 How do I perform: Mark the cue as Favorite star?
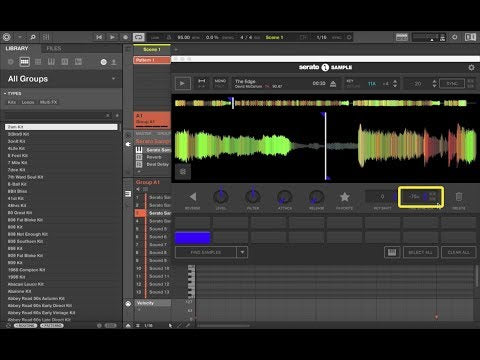click(x=344, y=197)
